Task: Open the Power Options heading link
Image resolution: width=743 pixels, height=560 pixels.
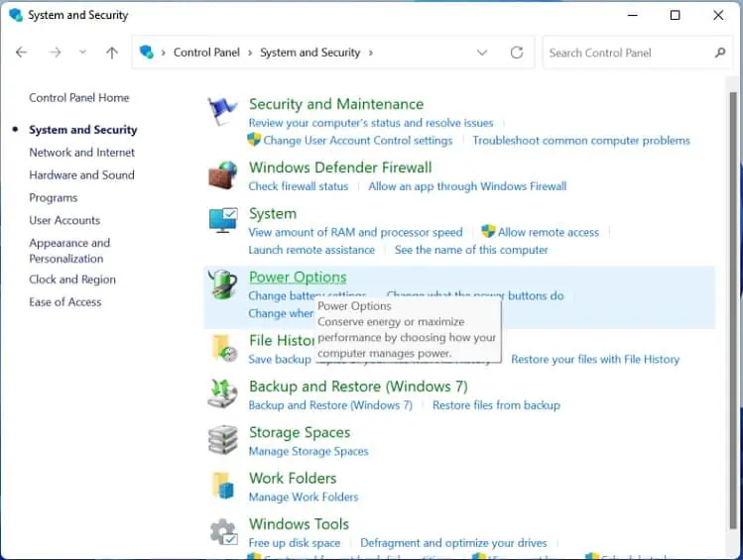Action: click(x=298, y=278)
